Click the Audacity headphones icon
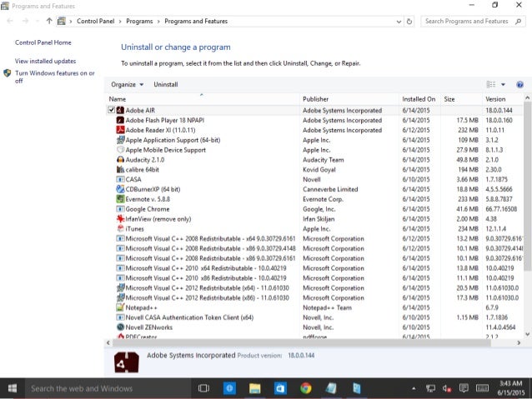 pyautogui.click(x=120, y=159)
